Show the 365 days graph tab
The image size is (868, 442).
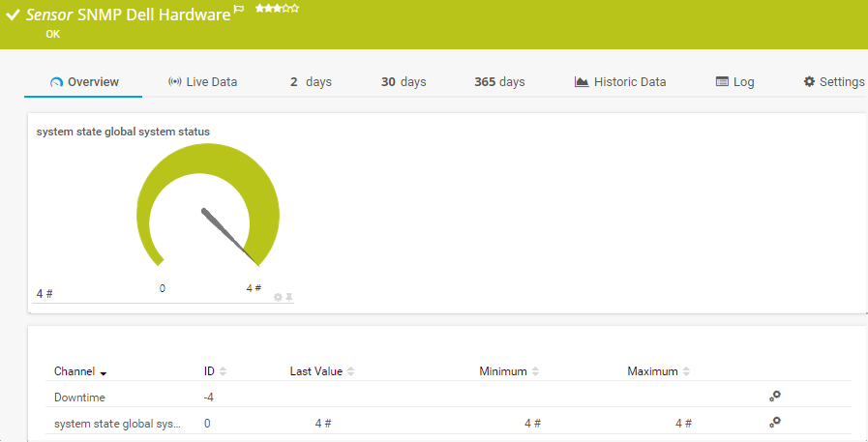[x=499, y=82]
